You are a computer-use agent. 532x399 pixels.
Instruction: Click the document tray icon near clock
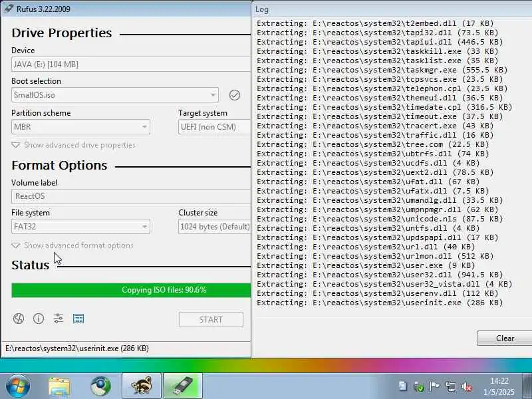tap(403, 386)
